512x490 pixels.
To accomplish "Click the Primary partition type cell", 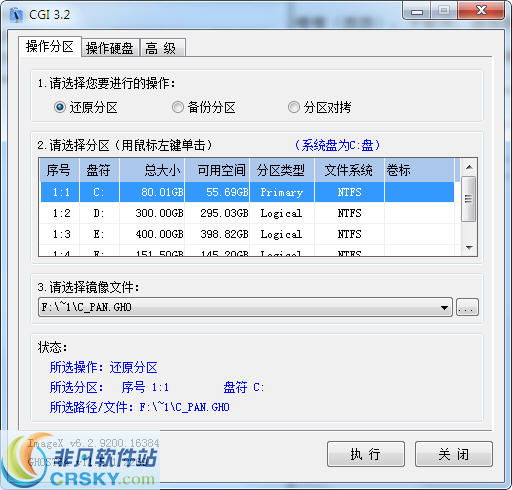I will (x=282, y=192).
